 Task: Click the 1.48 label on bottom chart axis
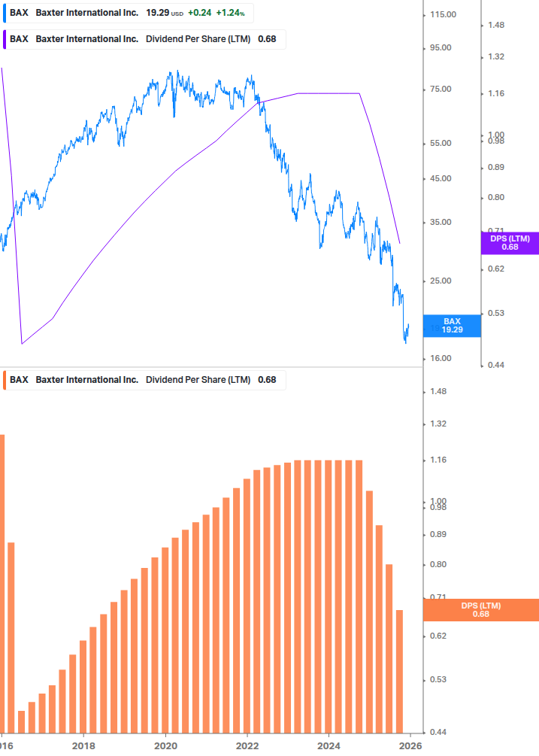click(438, 391)
